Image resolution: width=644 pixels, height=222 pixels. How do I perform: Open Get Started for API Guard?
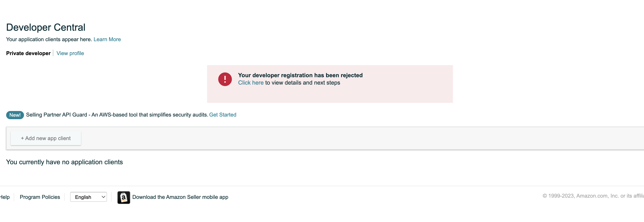[x=223, y=115]
